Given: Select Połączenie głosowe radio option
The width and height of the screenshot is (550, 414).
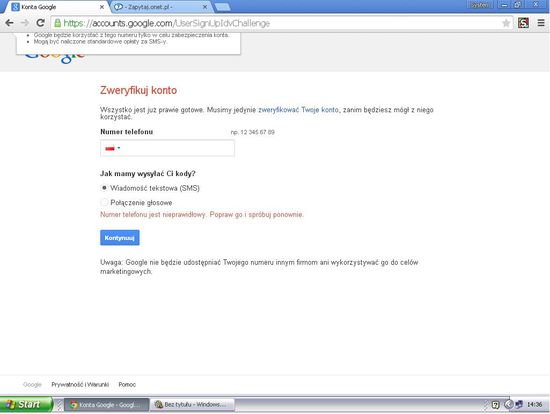Looking at the screenshot, I should coord(104,202).
